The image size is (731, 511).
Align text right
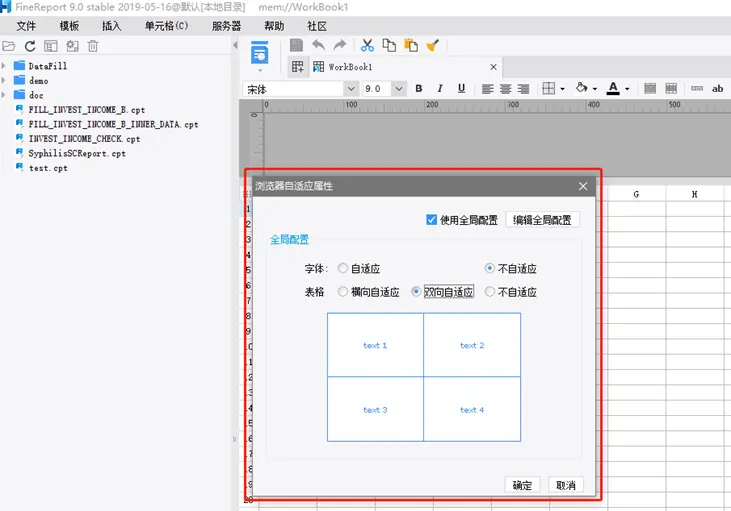[x=524, y=89]
